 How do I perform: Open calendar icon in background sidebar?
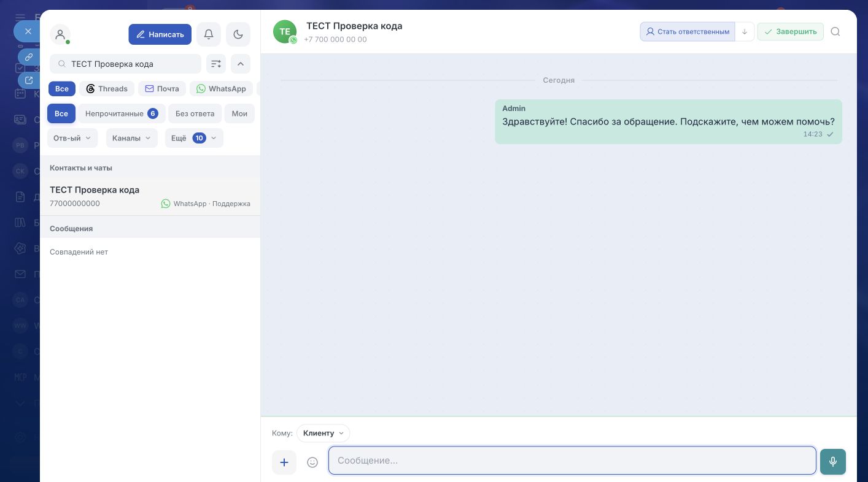tap(20, 94)
